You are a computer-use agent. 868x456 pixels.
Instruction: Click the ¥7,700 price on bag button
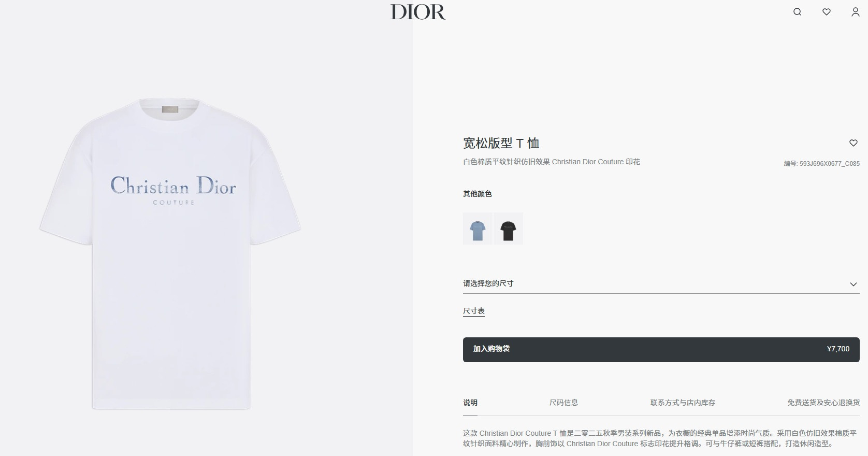(x=838, y=349)
